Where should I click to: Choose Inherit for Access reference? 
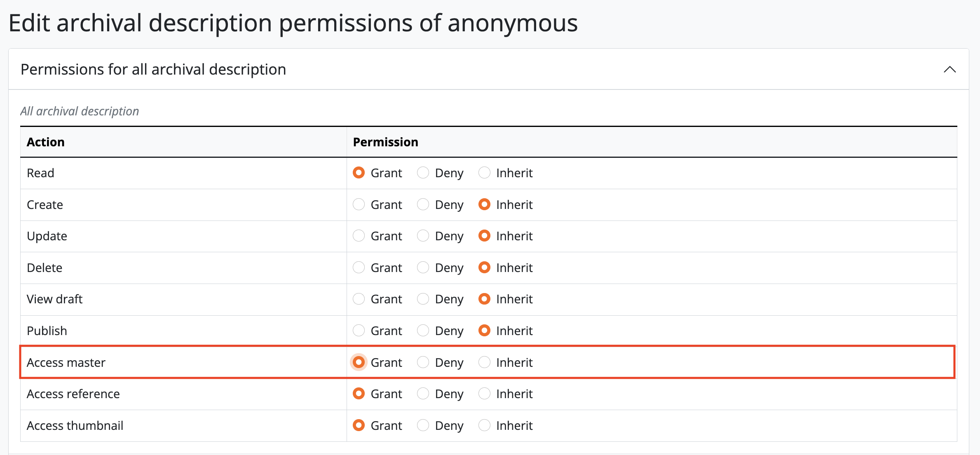point(484,394)
